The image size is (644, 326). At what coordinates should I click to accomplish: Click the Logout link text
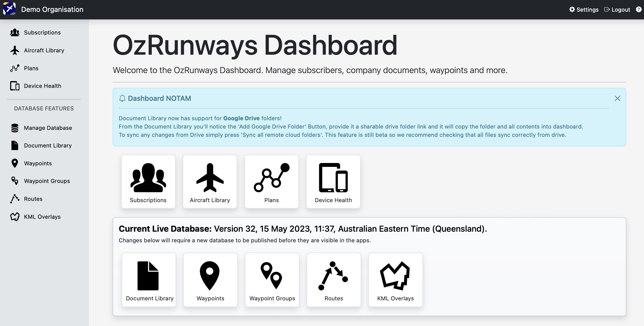[x=621, y=10]
